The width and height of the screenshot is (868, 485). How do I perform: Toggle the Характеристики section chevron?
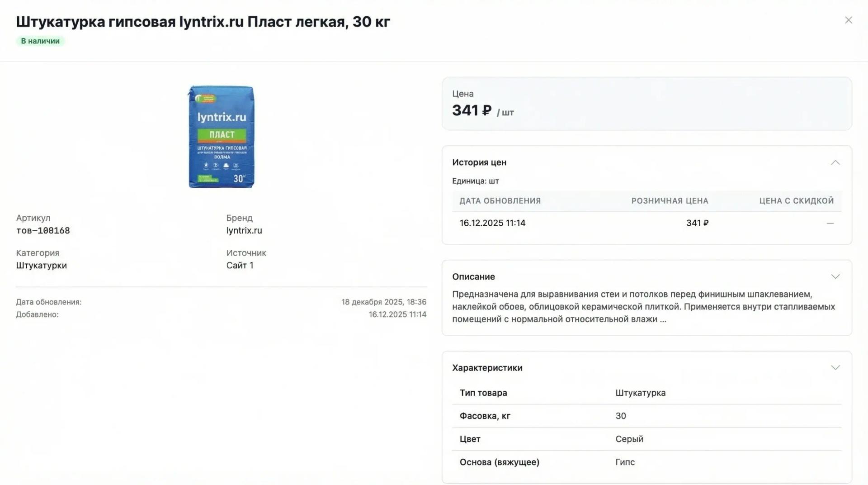835,368
